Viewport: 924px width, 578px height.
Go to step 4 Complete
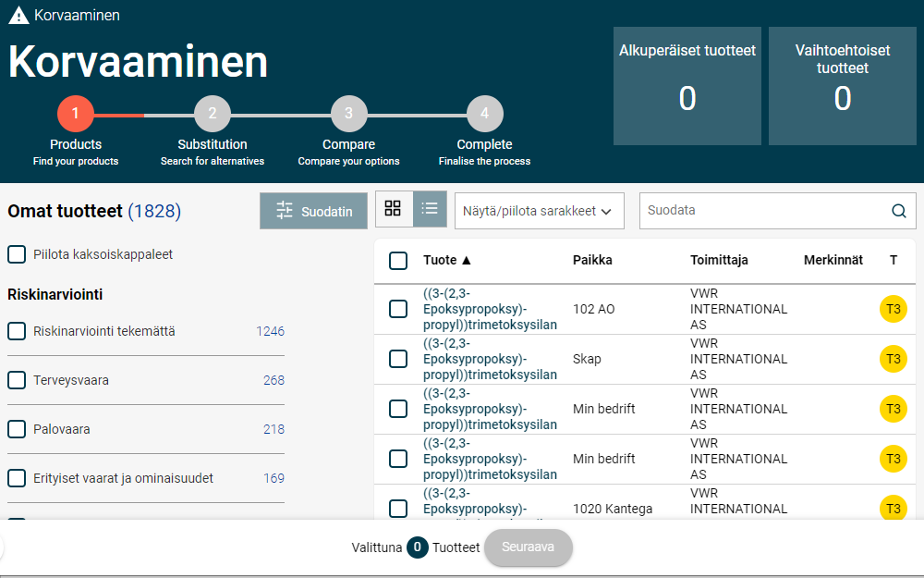[484, 114]
